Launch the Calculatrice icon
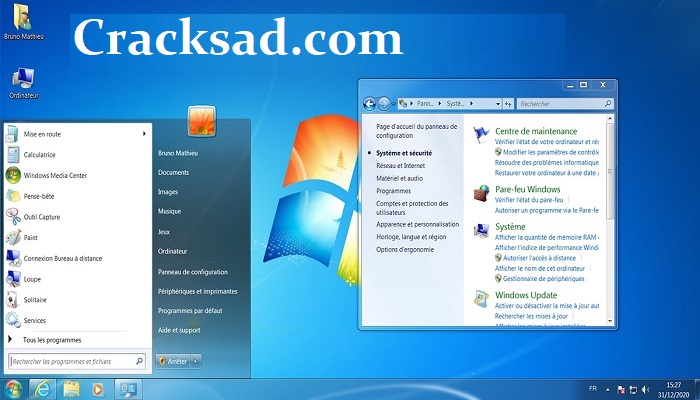700x400 pixels. [x=12, y=155]
